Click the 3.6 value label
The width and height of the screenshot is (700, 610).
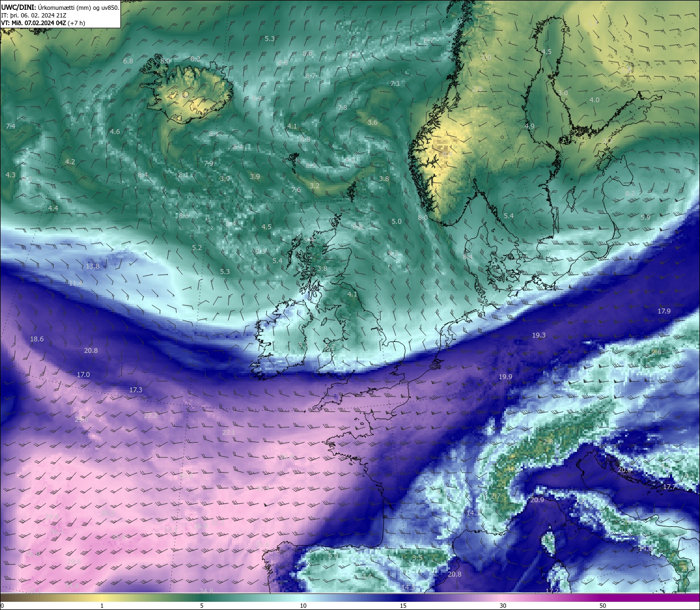(x=372, y=122)
